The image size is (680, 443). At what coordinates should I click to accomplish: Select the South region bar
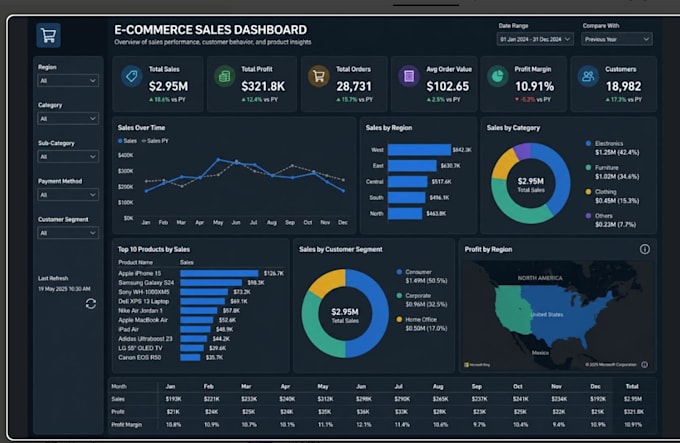coord(406,198)
